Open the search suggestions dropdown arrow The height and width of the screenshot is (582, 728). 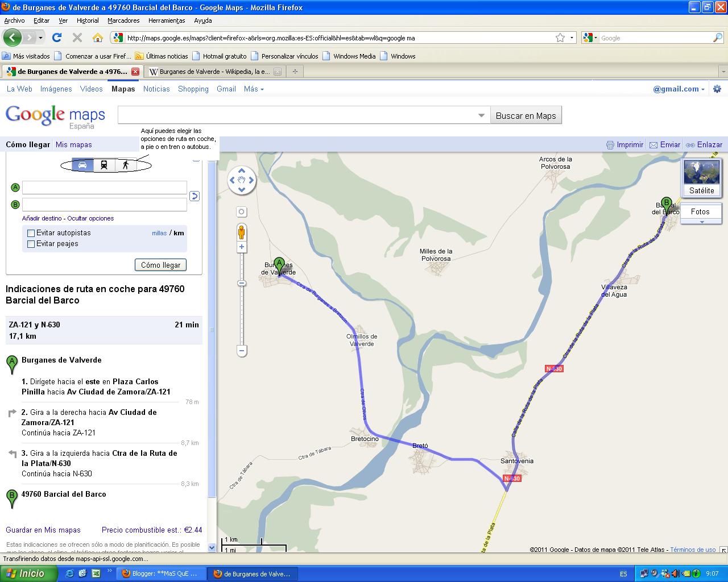481,115
